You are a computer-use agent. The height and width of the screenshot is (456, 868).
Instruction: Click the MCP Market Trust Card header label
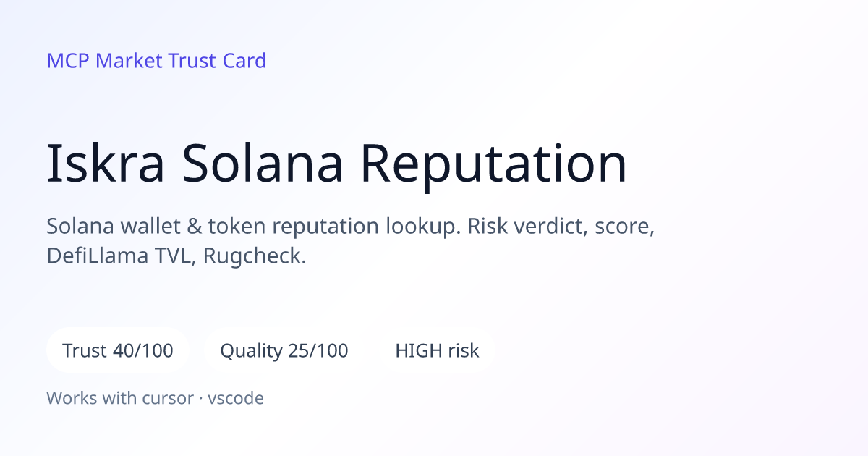[156, 61]
